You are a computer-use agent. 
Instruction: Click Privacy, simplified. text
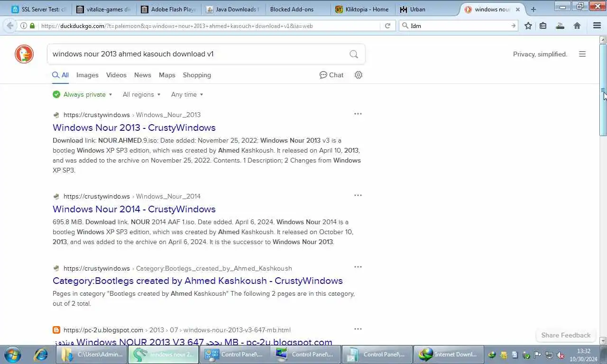pyautogui.click(x=540, y=54)
